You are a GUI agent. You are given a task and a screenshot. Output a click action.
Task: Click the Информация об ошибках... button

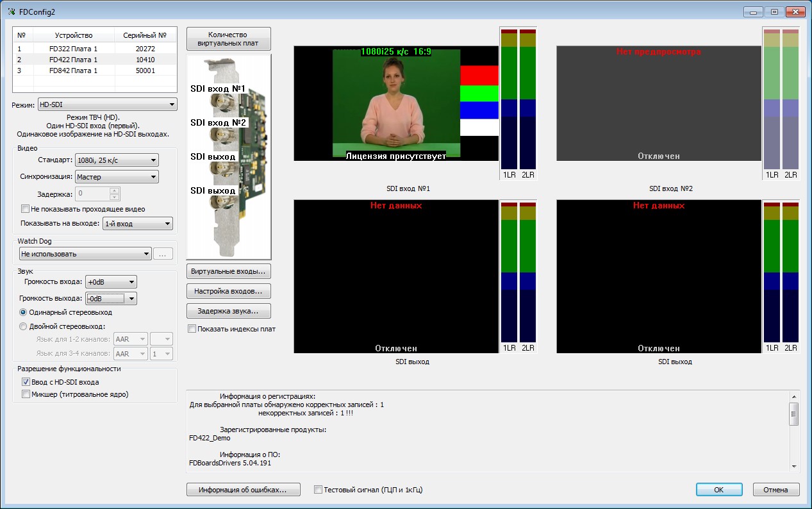(x=244, y=490)
